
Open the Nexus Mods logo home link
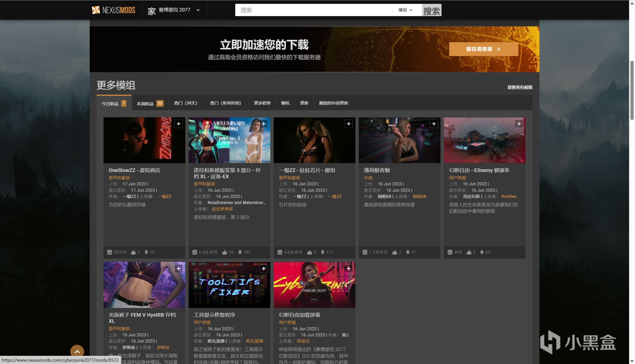click(113, 10)
